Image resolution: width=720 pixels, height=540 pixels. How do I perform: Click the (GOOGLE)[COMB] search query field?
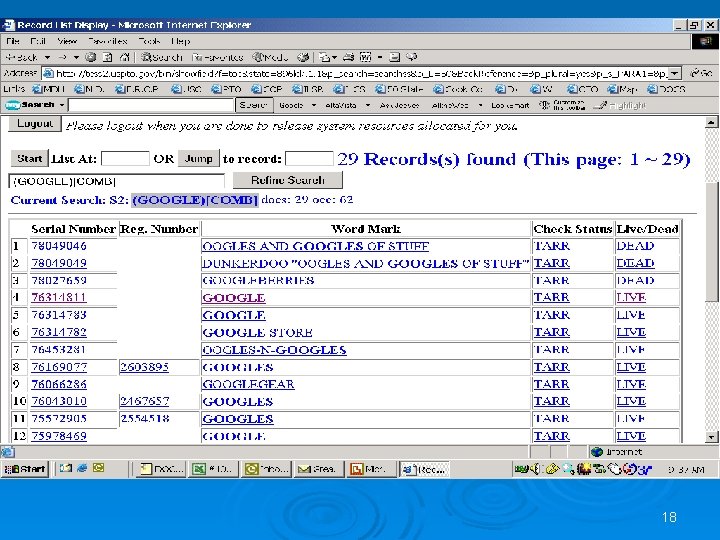pyautogui.click(x=117, y=181)
